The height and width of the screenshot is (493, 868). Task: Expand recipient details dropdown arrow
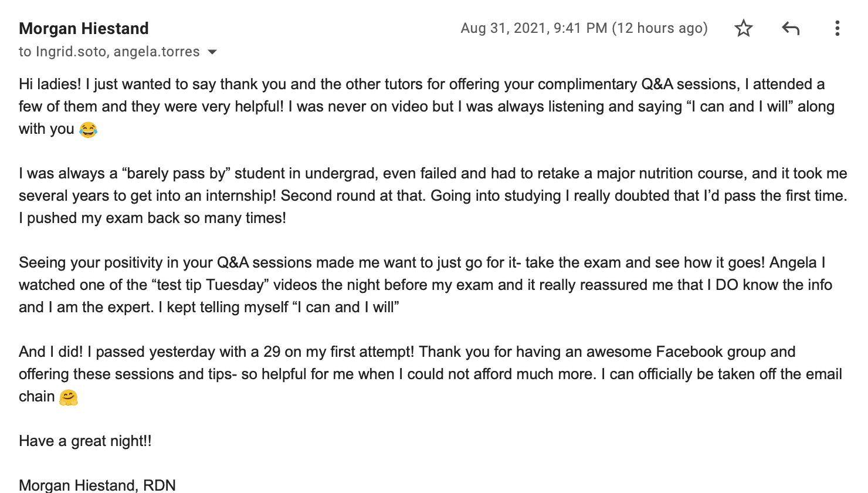pos(212,52)
